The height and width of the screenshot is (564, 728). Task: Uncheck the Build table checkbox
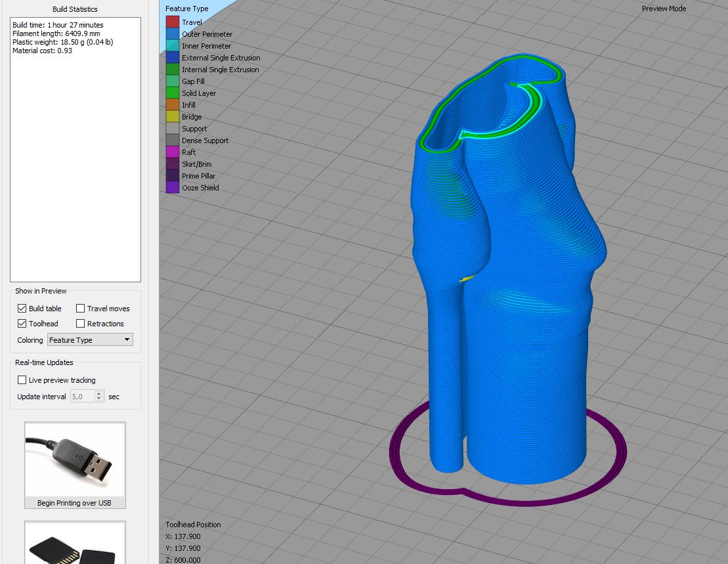22,309
